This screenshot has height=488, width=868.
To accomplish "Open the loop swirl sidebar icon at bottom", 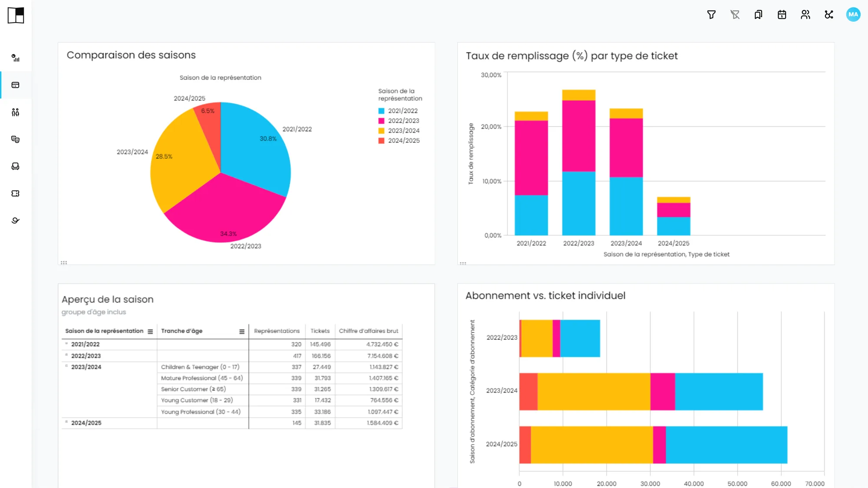I will 16,220.
